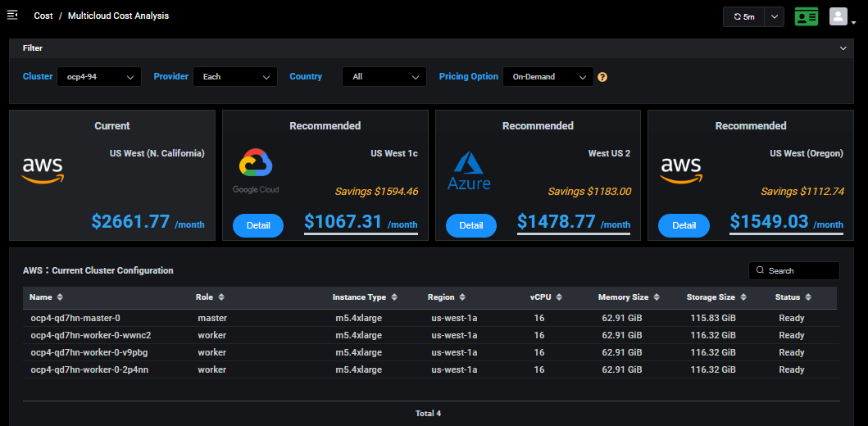The height and width of the screenshot is (426, 868).
Task: Click the Search input field
Action: 793,270
